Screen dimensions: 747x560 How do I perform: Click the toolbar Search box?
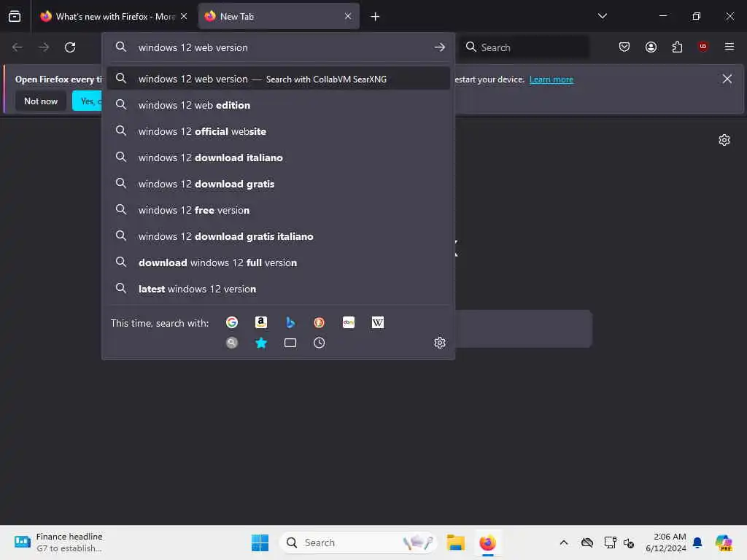[524, 47]
